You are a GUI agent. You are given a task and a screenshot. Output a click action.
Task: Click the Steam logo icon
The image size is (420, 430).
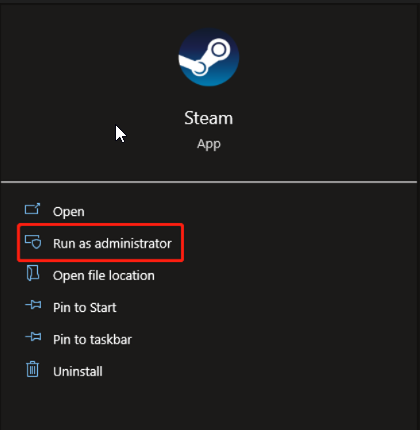point(209,57)
